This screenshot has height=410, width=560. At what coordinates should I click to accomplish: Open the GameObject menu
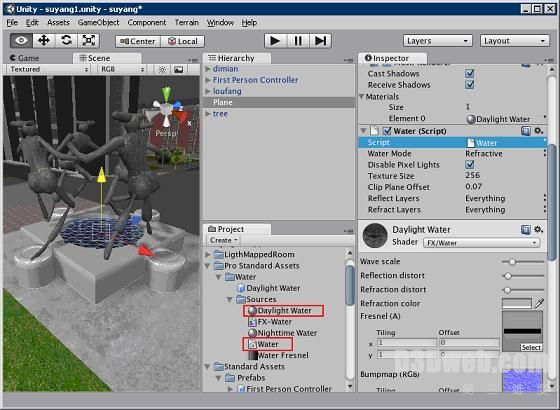pos(98,22)
